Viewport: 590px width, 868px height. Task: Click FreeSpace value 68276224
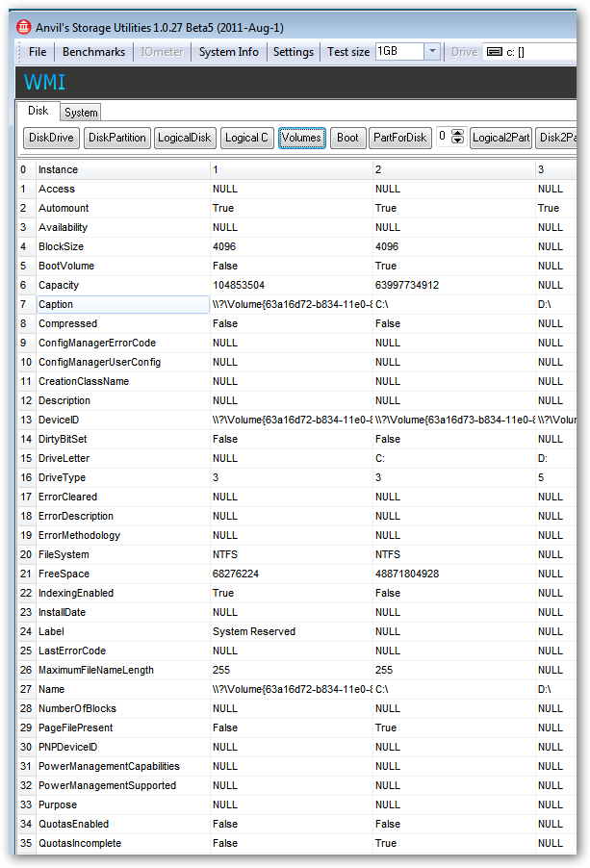[x=236, y=574]
